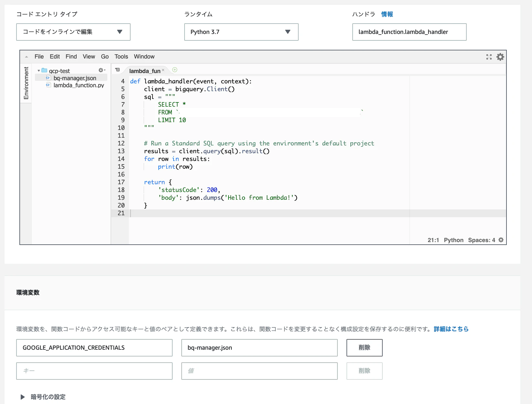Click the GOOGLE_APPLICATION_CREDENTIALS key field

(94, 348)
